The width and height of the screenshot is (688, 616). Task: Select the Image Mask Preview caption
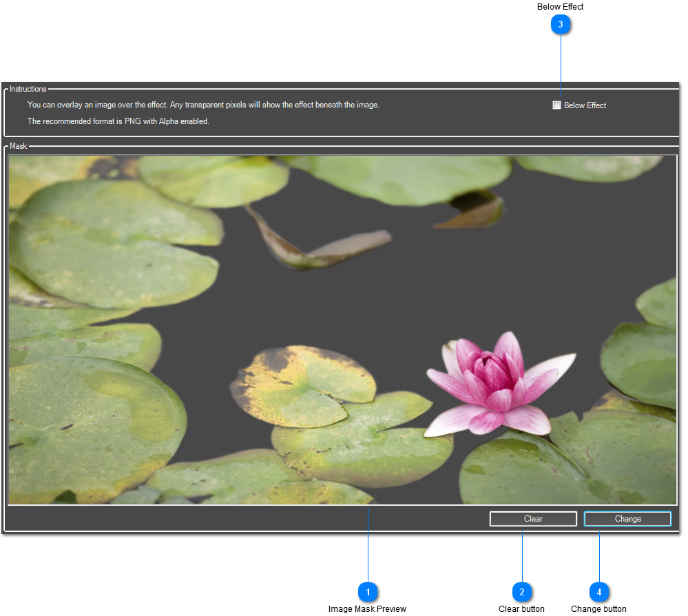pos(367,609)
